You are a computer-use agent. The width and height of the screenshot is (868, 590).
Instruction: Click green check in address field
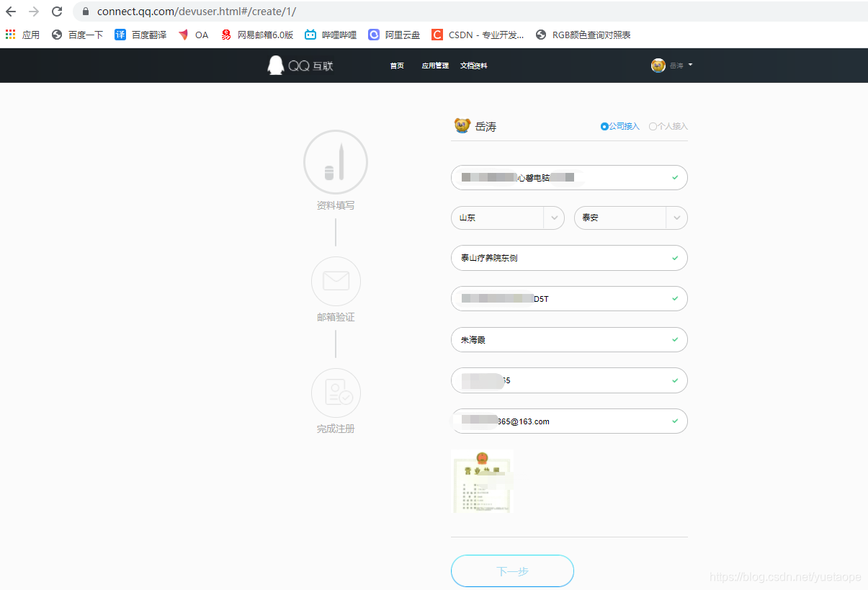click(x=675, y=258)
